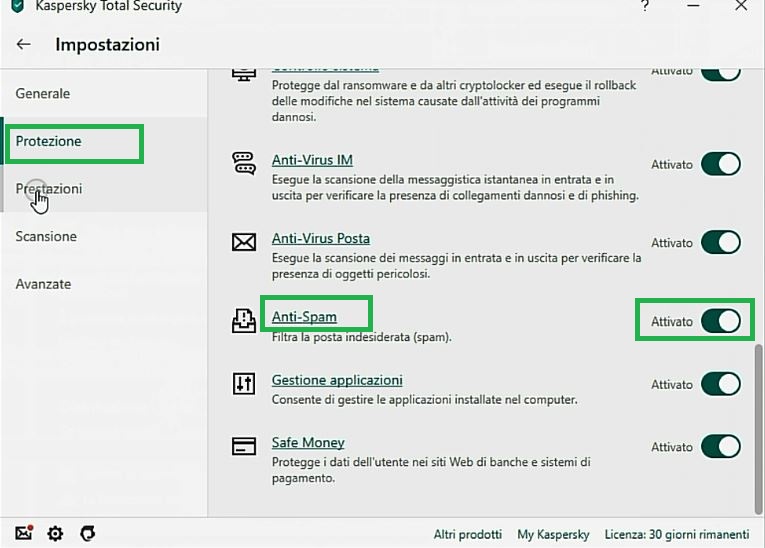Click the 'Attivato' label beside Anti-Spam
This screenshot has width=765, height=548.
coord(672,322)
